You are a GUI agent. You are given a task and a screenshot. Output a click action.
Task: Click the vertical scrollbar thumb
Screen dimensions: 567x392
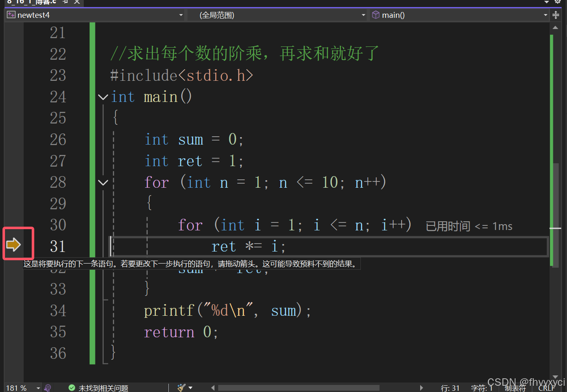click(x=556, y=215)
